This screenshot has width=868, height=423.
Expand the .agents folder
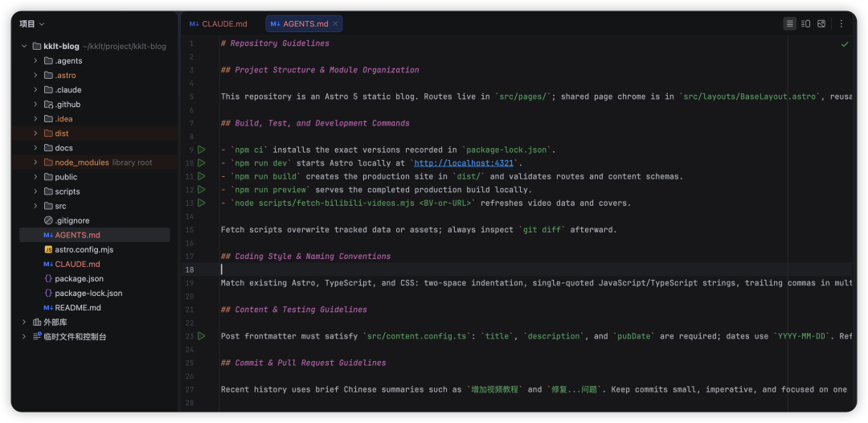35,61
